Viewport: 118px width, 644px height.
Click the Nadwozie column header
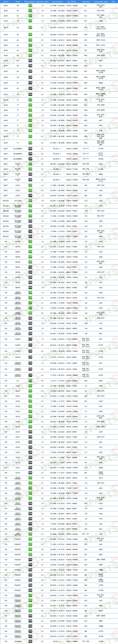click(86, 2)
